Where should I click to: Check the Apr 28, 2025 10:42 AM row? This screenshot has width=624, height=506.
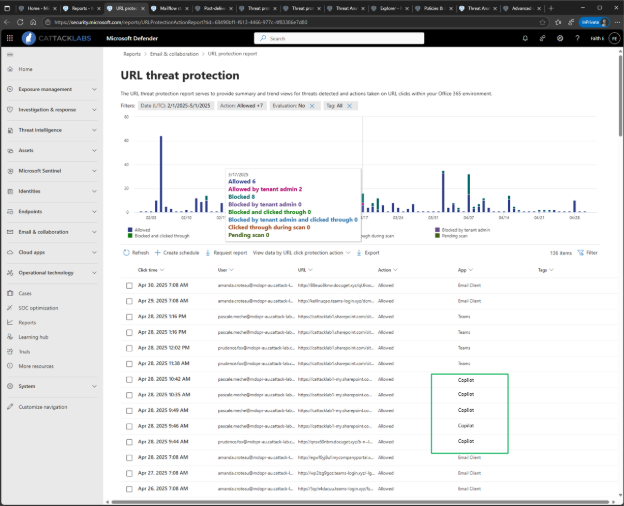click(129, 380)
